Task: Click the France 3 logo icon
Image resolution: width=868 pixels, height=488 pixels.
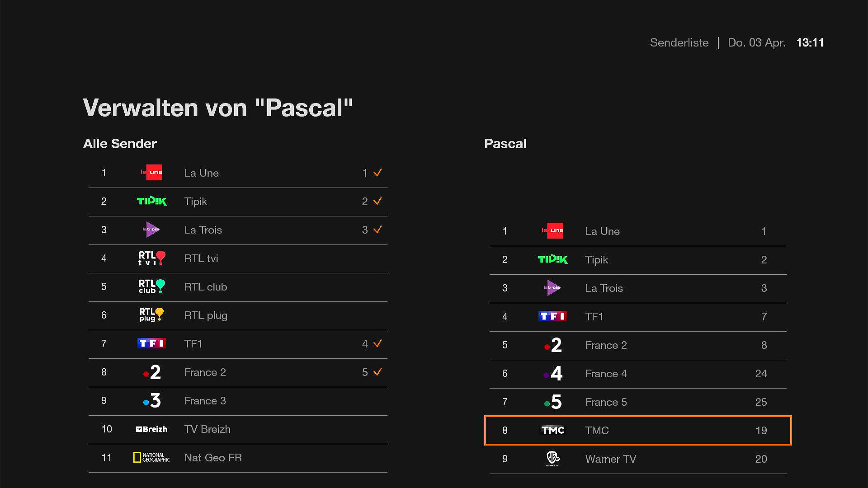Action: [151, 401]
